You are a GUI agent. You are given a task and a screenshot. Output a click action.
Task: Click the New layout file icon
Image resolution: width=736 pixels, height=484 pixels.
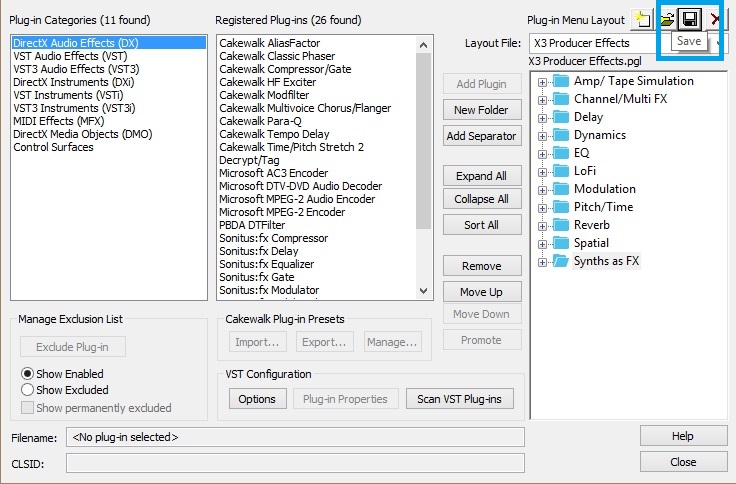coord(643,19)
